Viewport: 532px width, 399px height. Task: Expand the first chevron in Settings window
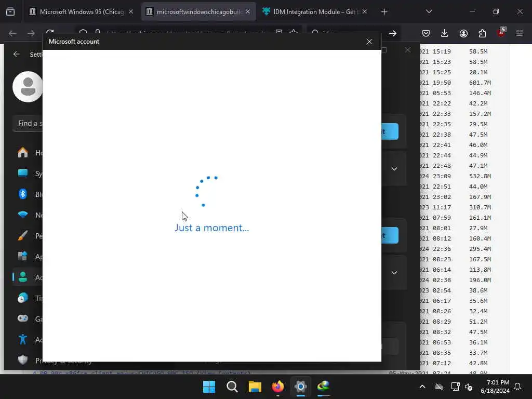pos(394,169)
